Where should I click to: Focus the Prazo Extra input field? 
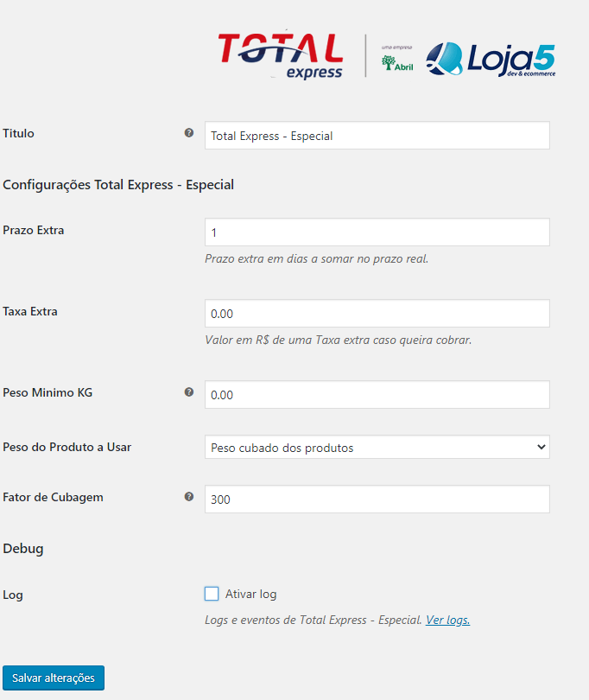(377, 232)
